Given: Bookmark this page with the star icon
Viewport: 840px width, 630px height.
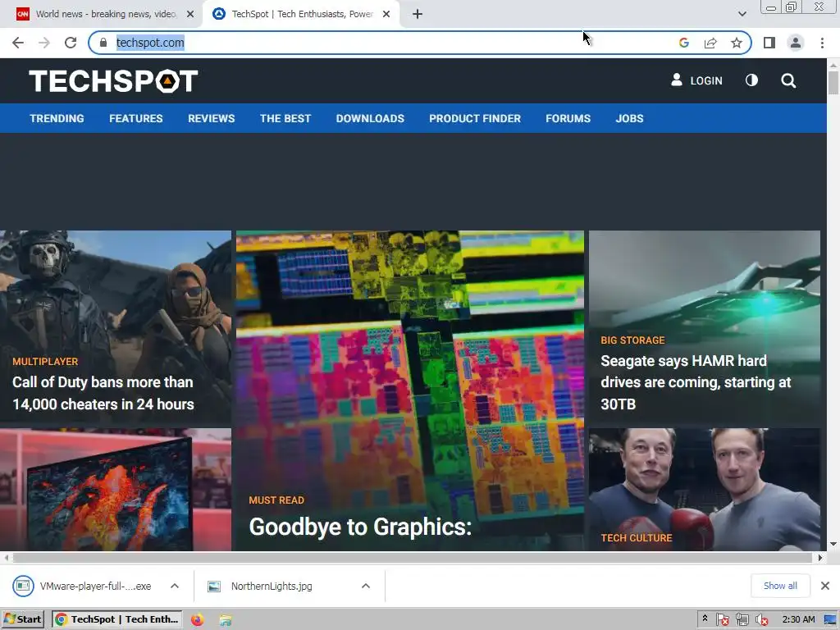Looking at the screenshot, I should 737,43.
